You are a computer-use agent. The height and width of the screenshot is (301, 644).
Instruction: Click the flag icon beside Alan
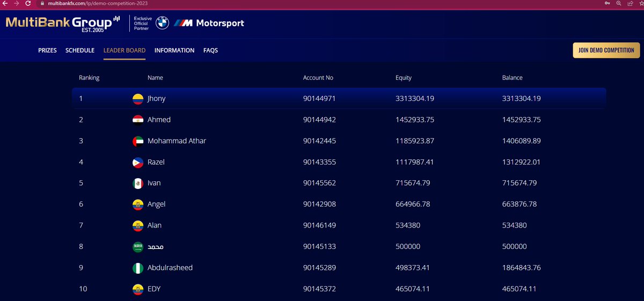[138, 226]
